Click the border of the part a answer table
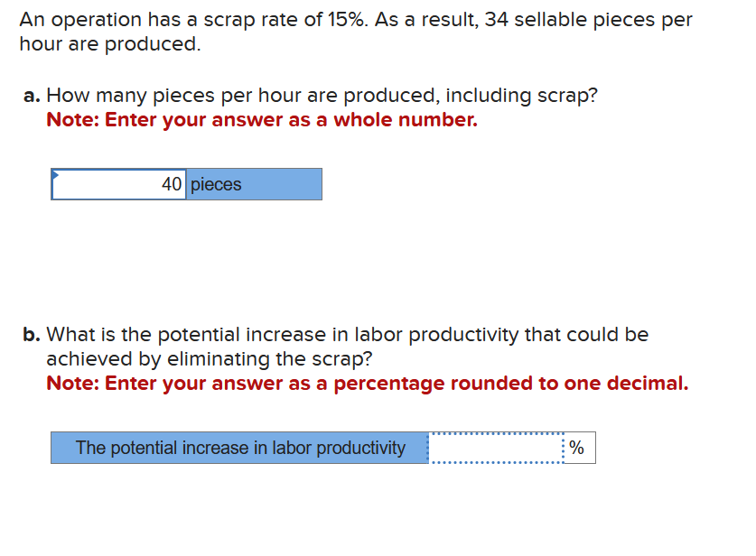This screenshot has height=556, width=756. click(x=185, y=168)
